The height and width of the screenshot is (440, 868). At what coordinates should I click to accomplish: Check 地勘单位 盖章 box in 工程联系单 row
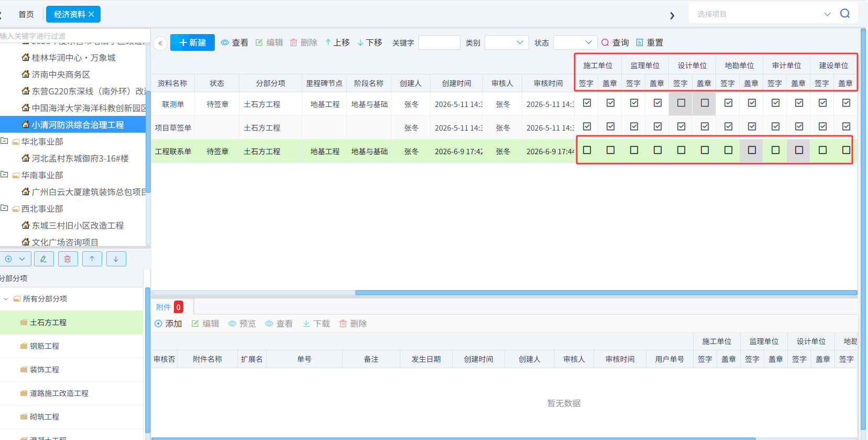tap(752, 150)
